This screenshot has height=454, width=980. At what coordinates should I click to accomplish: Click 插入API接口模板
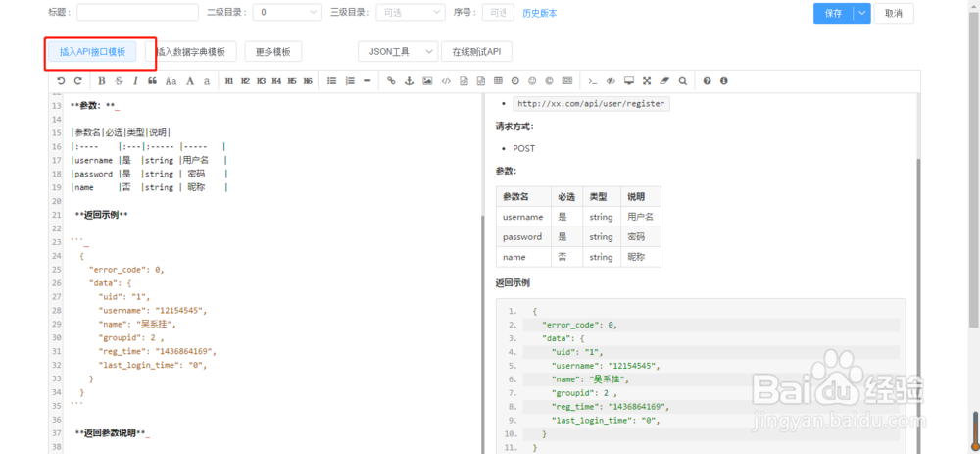92,52
